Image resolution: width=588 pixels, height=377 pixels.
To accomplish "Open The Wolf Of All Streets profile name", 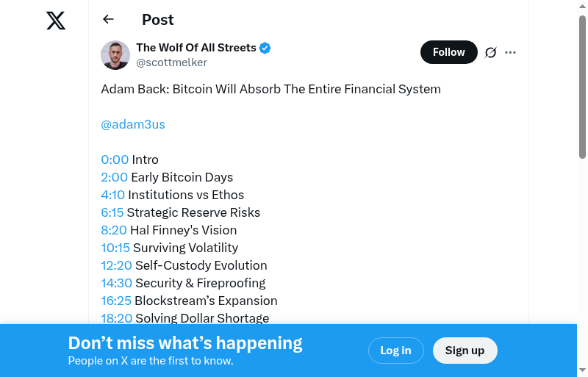I will 196,48.
